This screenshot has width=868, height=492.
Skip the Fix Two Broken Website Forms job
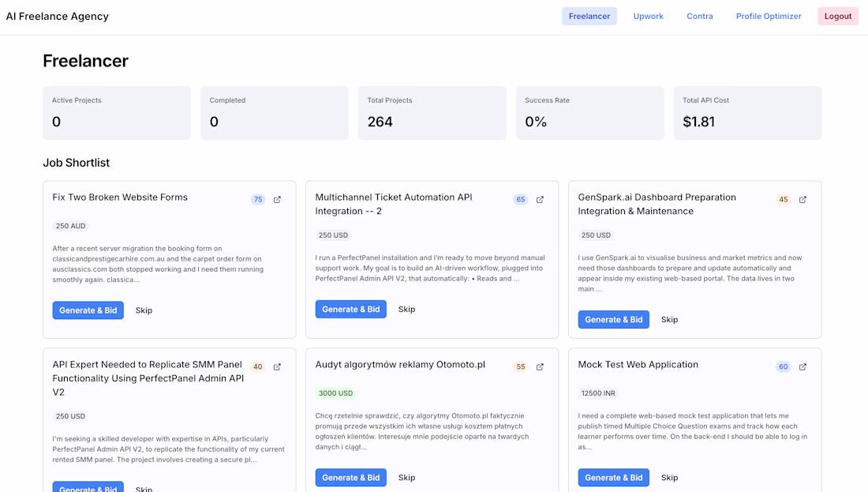pyautogui.click(x=144, y=310)
